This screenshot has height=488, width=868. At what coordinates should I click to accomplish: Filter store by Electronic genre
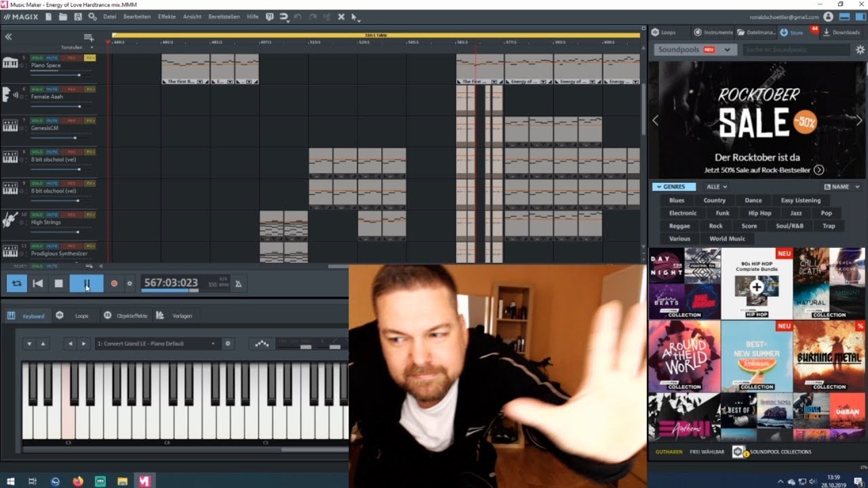tap(683, 213)
